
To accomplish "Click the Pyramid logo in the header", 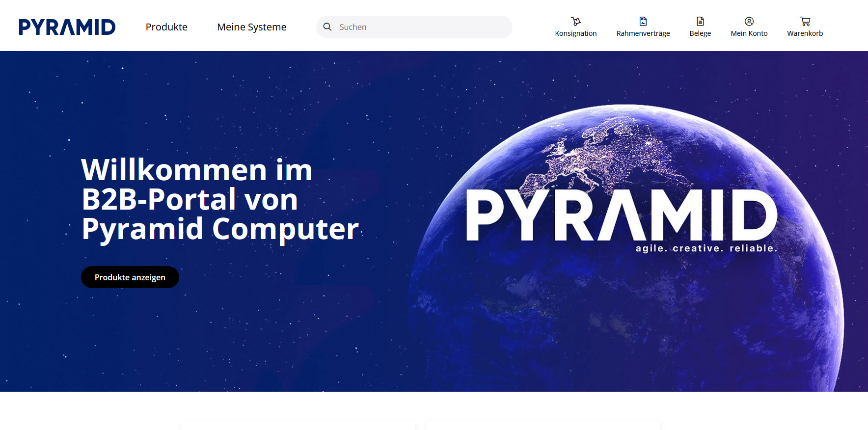I will click(x=67, y=27).
